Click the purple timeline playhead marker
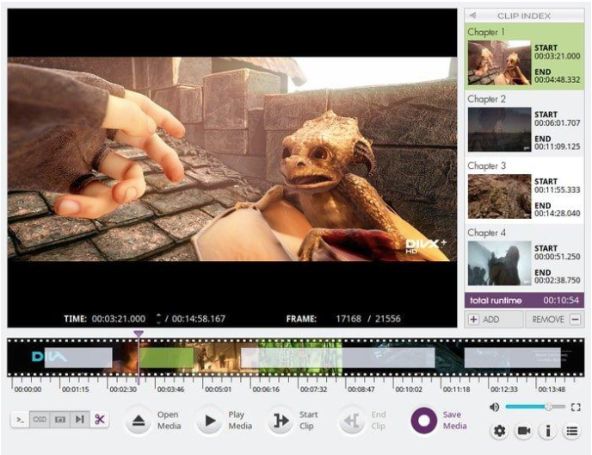 click(139, 334)
